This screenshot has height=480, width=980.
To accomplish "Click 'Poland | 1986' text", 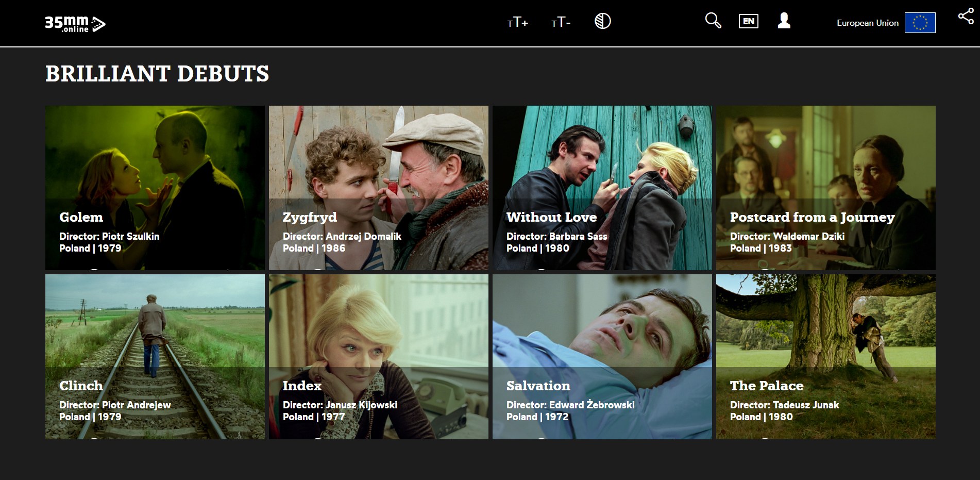I will [314, 248].
